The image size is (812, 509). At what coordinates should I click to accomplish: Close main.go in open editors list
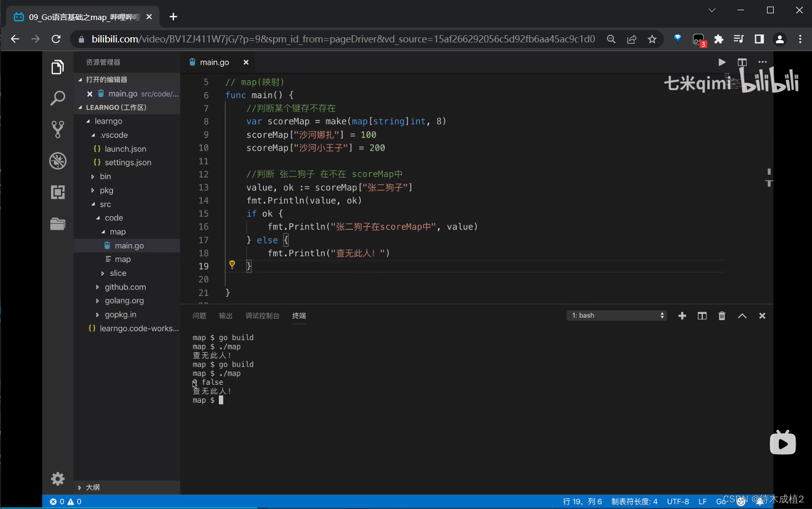coord(90,94)
